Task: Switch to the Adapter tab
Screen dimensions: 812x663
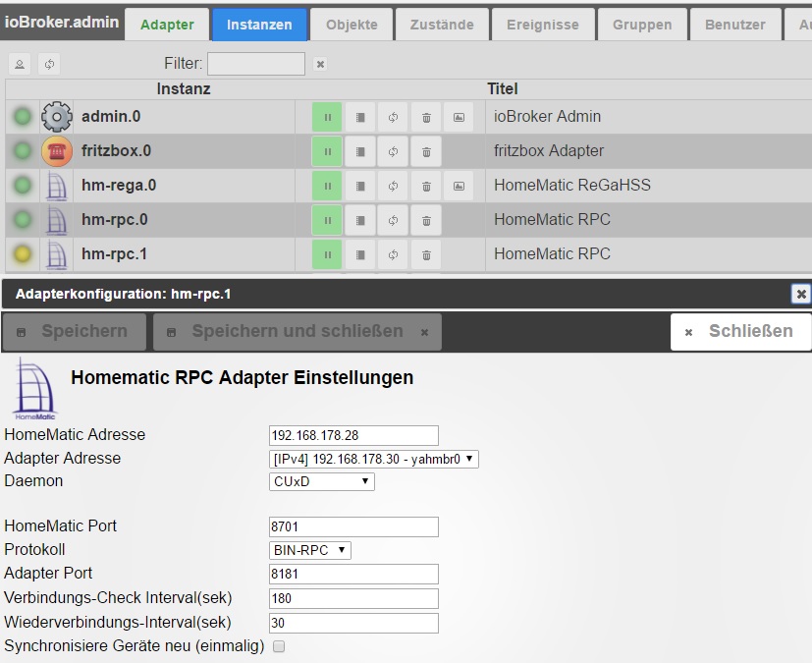Action: tap(167, 25)
